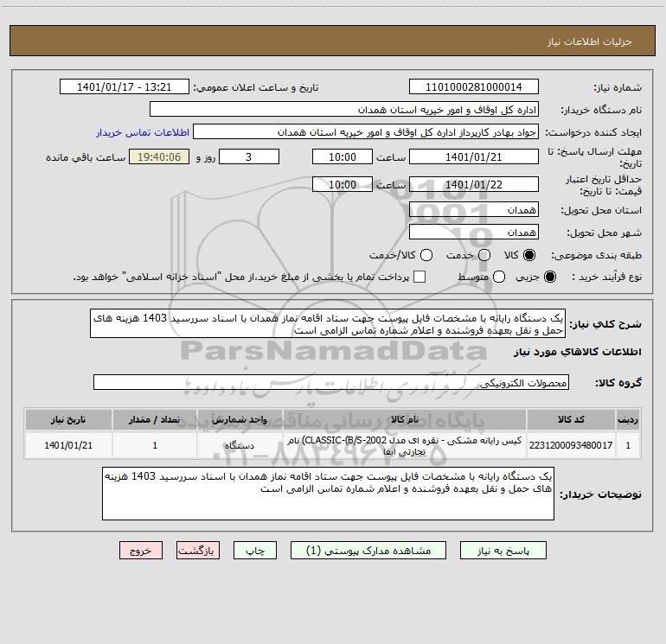666x644 pixels.
Task: Click the response deadline time 10:00 field
Action: pos(343,156)
